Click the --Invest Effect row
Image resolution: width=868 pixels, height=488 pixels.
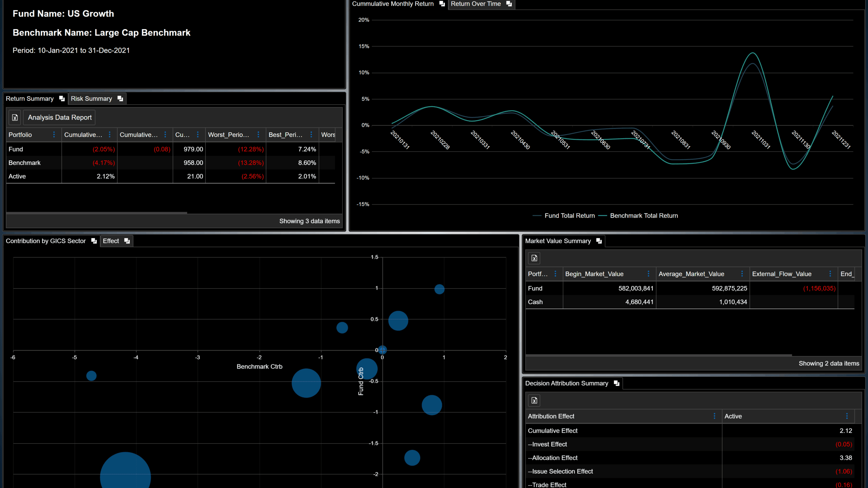click(690, 444)
